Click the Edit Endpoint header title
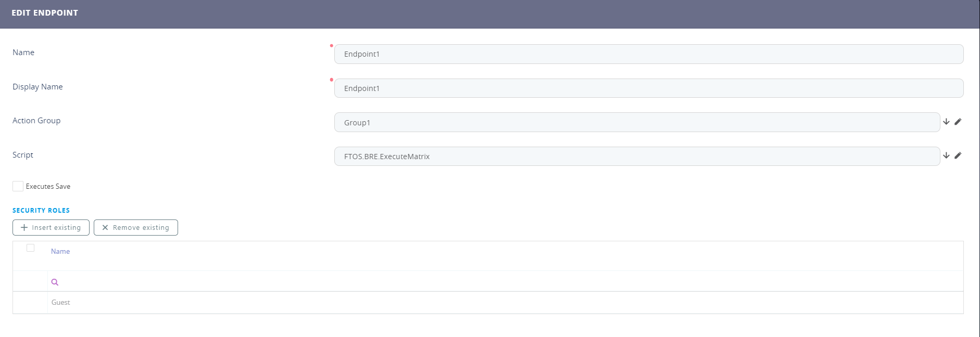Image resolution: width=980 pixels, height=337 pixels. tap(45, 13)
